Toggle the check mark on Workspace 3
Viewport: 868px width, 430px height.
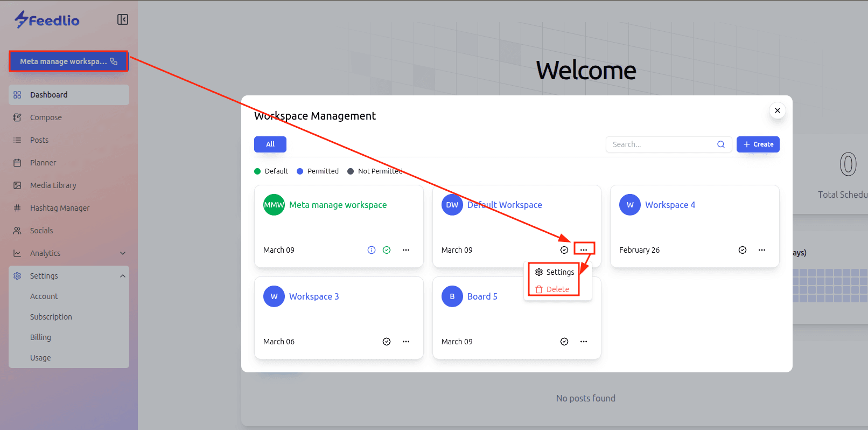tap(387, 342)
